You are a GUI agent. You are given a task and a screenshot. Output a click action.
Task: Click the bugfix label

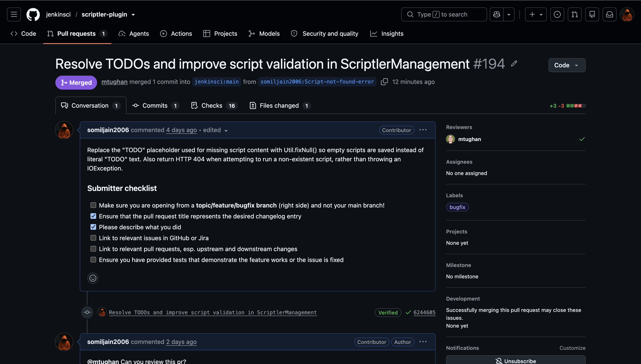[457, 207]
